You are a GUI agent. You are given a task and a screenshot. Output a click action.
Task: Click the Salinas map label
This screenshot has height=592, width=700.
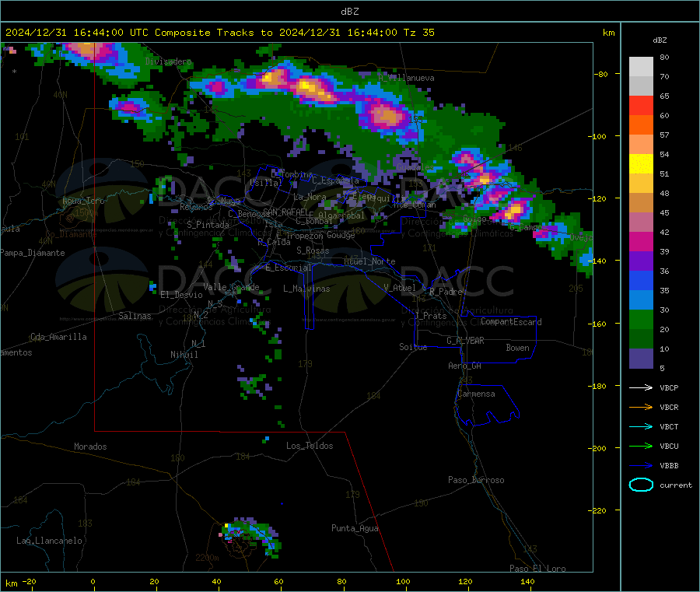(135, 316)
